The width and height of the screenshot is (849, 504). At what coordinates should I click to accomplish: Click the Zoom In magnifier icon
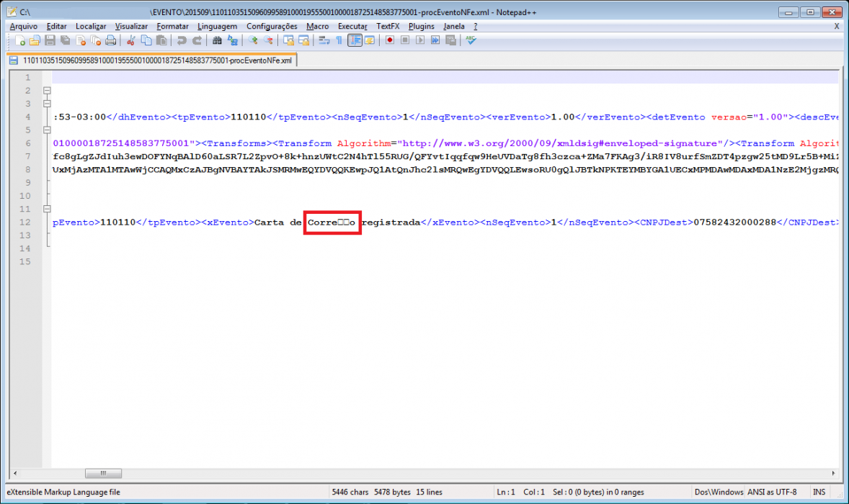(252, 40)
